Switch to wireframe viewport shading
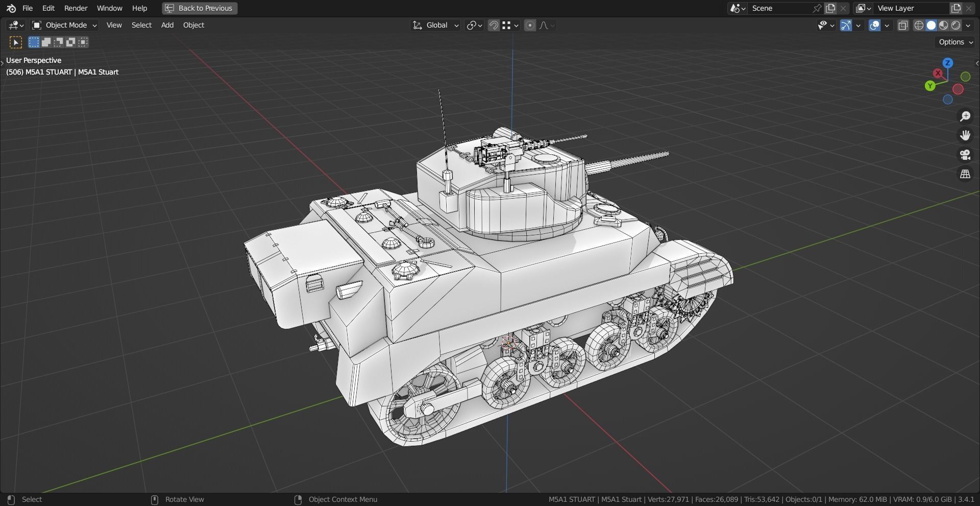This screenshot has width=980, height=506. (x=919, y=25)
